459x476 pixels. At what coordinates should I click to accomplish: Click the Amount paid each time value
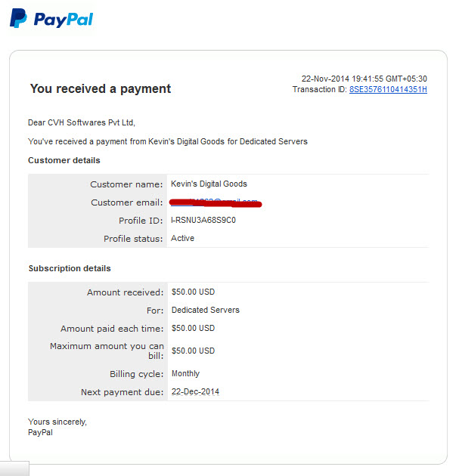click(193, 328)
